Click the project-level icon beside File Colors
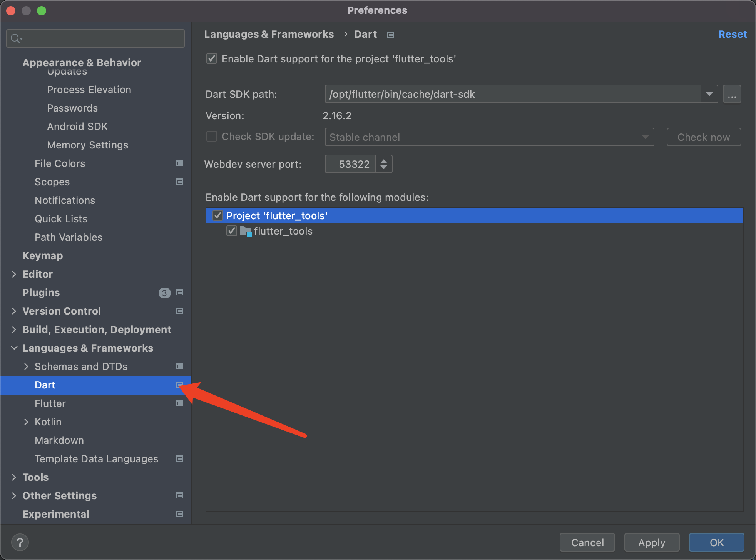The height and width of the screenshot is (560, 756). [x=179, y=163]
